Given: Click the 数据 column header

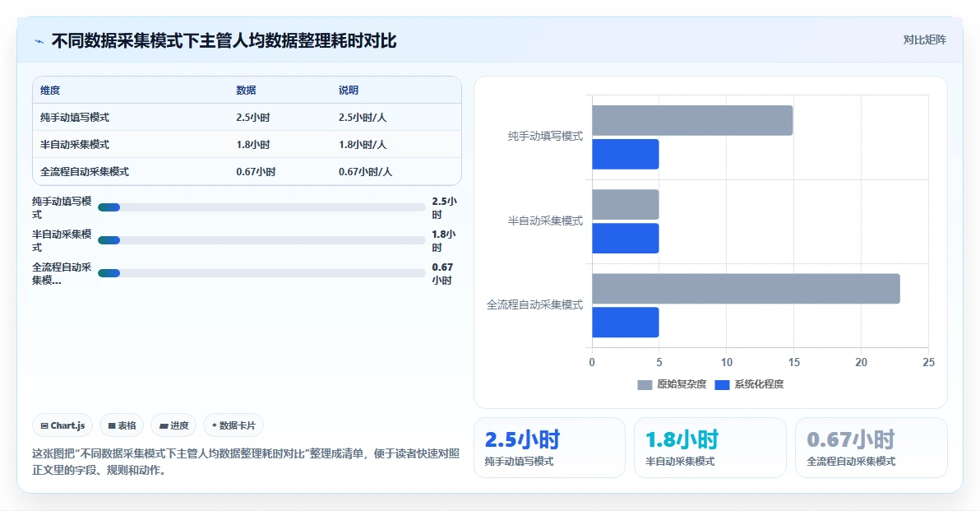Looking at the screenshot, I should click(x=247, y=90).
